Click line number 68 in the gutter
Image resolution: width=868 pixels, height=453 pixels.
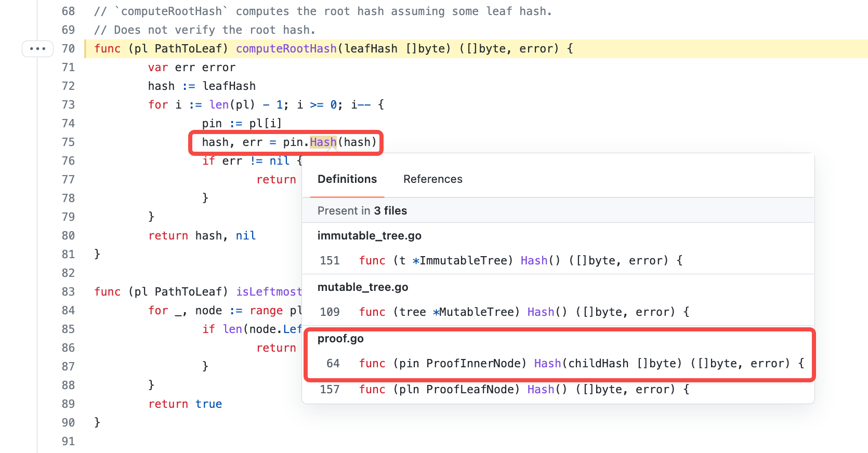68,11
